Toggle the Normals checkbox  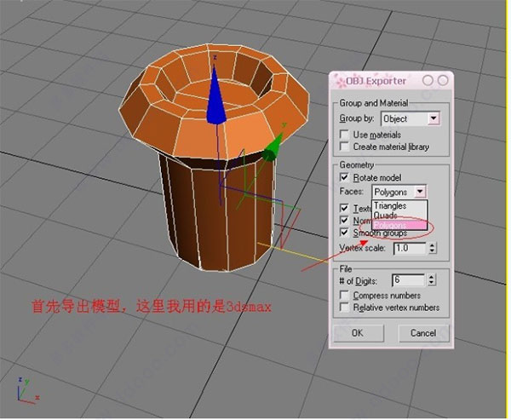pyautogui.click(x=344, y=220)
